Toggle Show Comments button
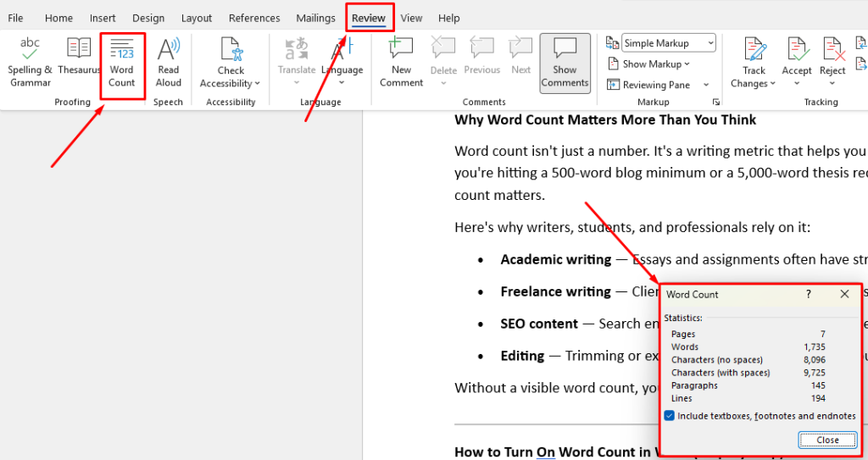Viewport: 868px width, 460px height. (x=565, y=63)
